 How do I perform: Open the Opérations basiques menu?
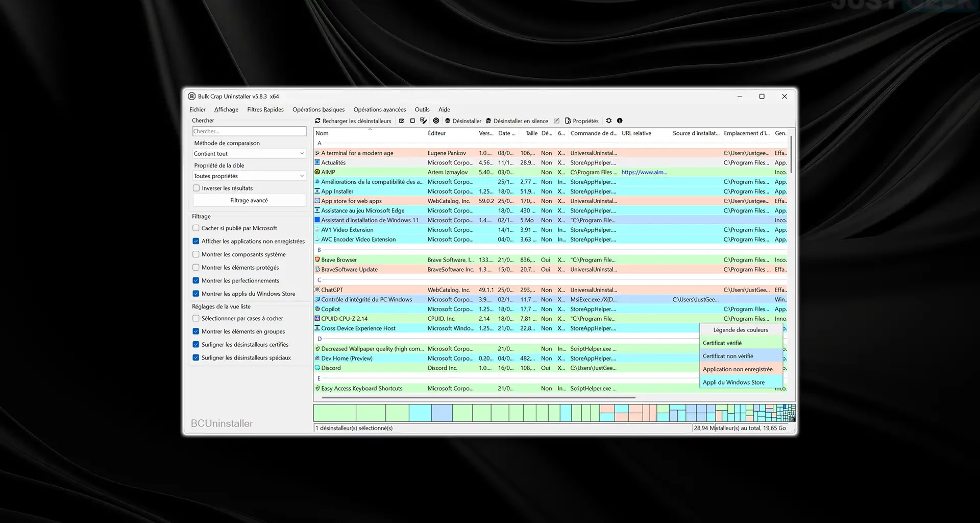pos(318,109)
